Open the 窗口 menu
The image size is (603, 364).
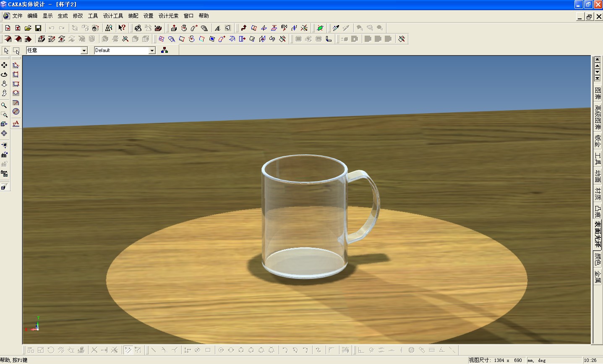(188, 16)
